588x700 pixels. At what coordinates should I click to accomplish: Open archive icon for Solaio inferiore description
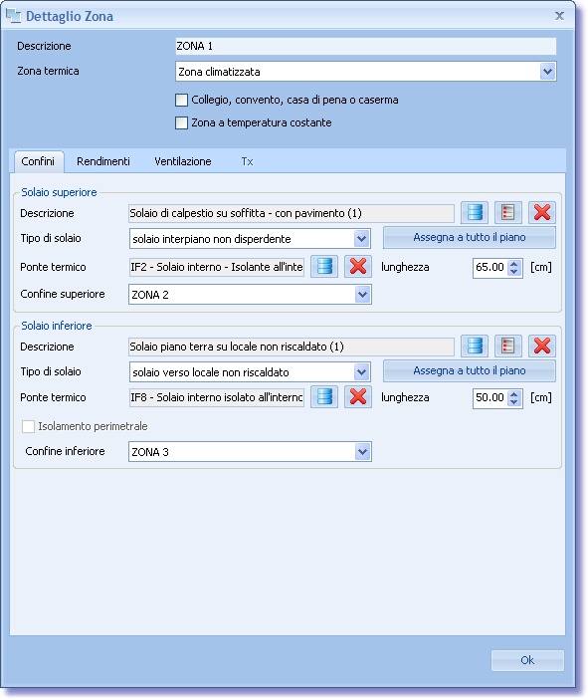[475, 346]
